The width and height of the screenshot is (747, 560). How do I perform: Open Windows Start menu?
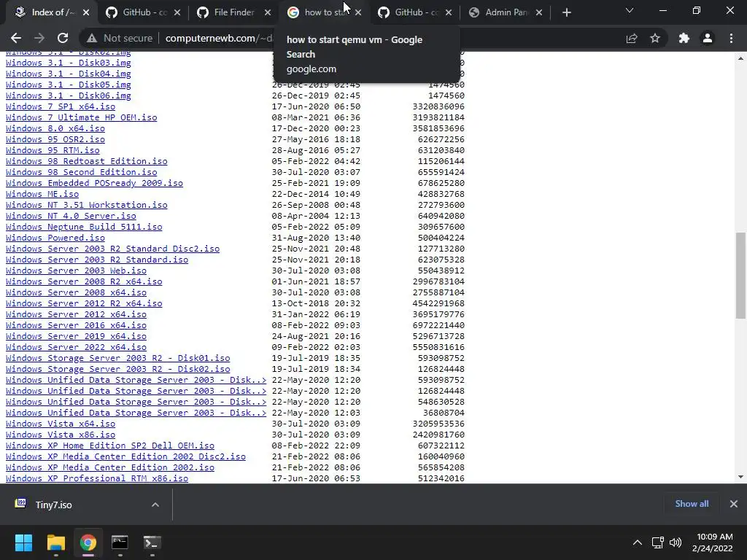pos(23,542)
